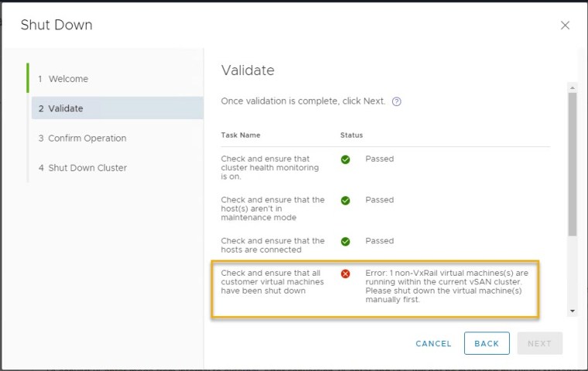Go to the Welcome wizard step
The width and height of the screenshot is (588, 371).
pos(68,79)
